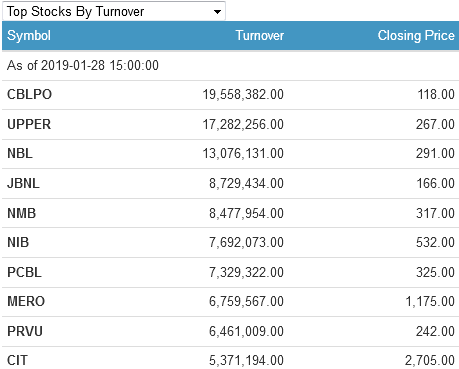Click CBLPO turnover value 19,558,382.00
This screenshot has width=459, height=369.
point(243,94)
